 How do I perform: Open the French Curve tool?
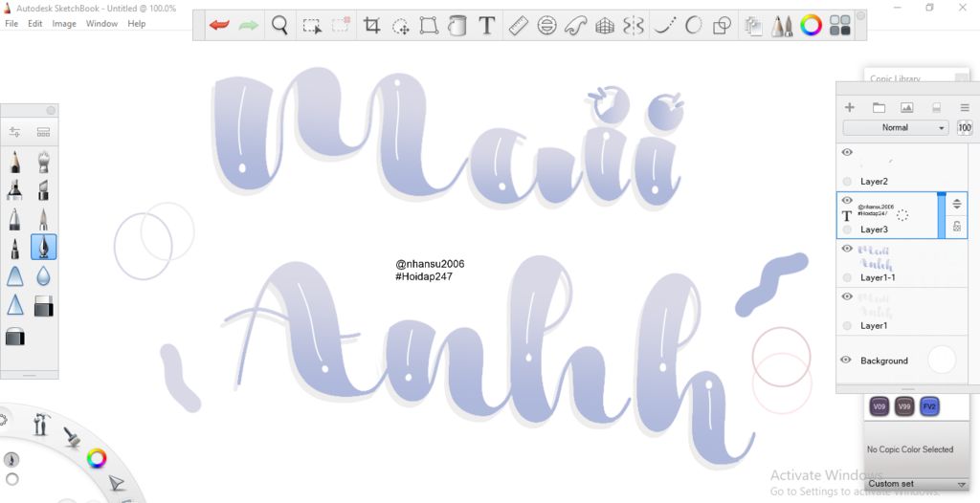[x=575, y=26]
